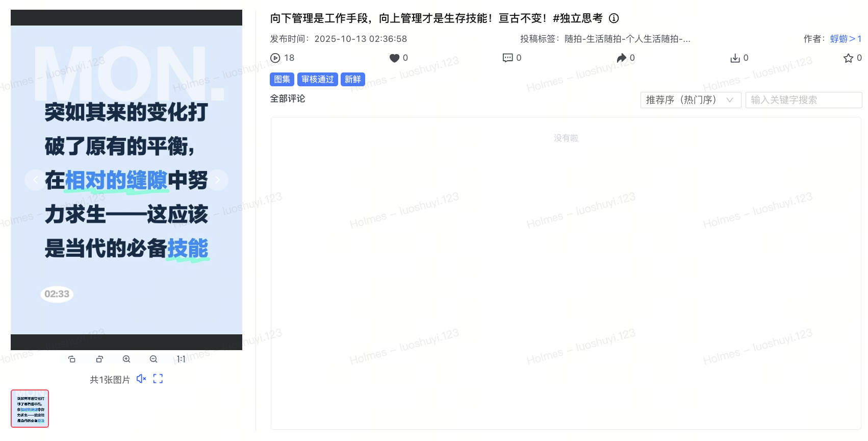Click the 图集 tag
This screenshot has height=441, width=868.
(x=282, y=79)
